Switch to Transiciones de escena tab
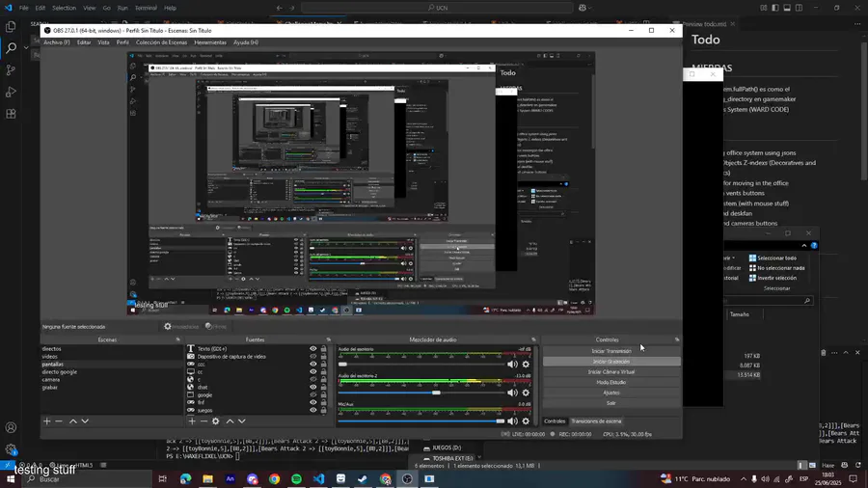868x488 pixels. 596,421
